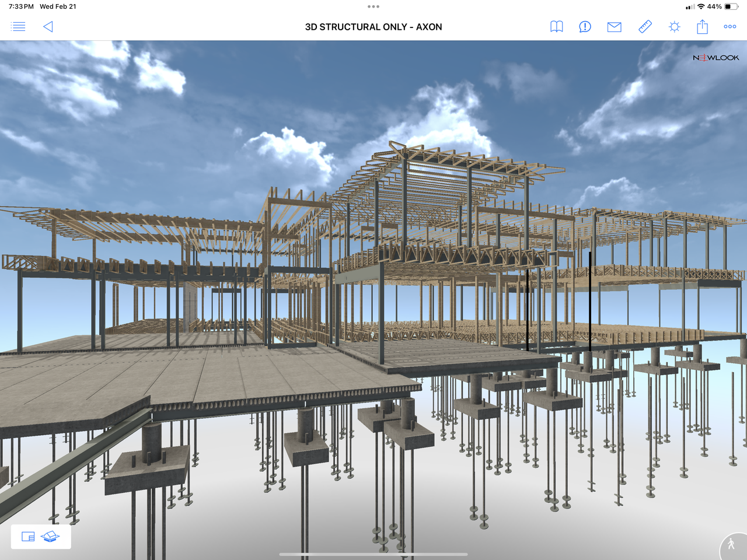Switch to 2D sheet view icon bottom left
This screenshot has width=747, height=560.
[27, 536]
